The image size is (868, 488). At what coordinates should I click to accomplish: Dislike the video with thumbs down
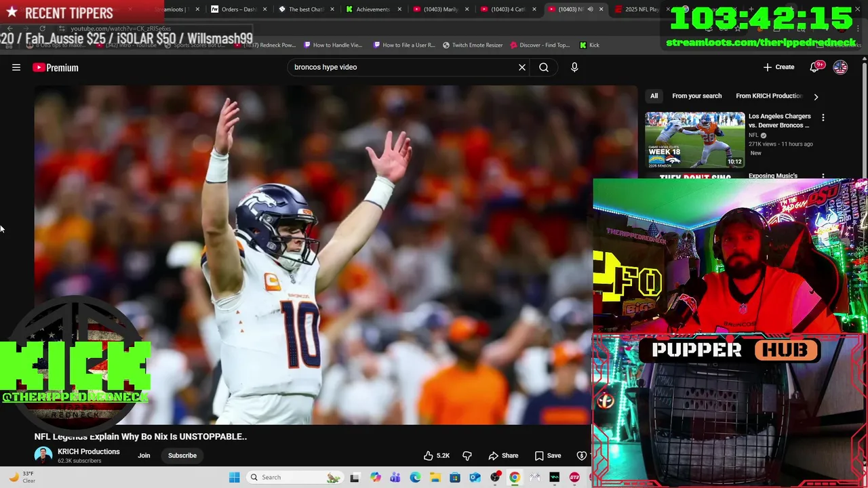(x=467, y=455)
